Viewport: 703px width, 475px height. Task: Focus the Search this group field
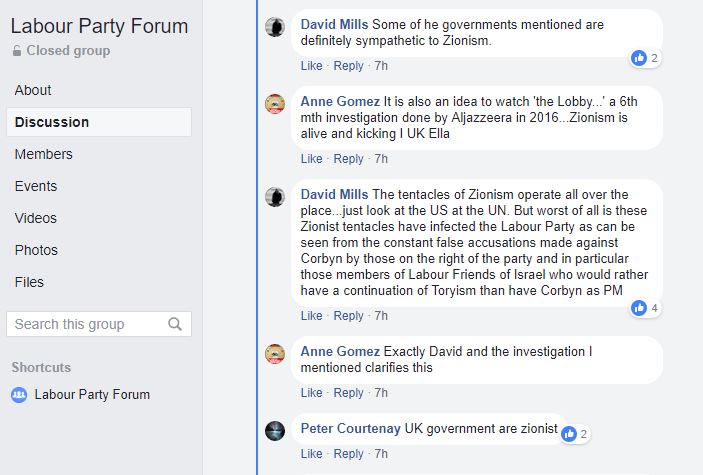tap(88, 324)
